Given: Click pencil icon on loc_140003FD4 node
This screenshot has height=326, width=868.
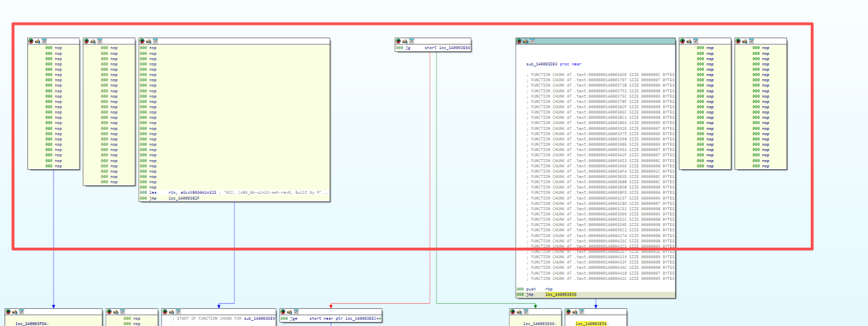Looking at the screenshot, I should [x=15, y=312].
